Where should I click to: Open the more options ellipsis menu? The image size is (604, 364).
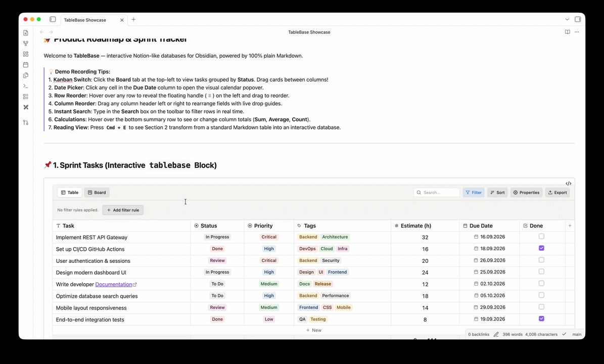coord(577,32)
